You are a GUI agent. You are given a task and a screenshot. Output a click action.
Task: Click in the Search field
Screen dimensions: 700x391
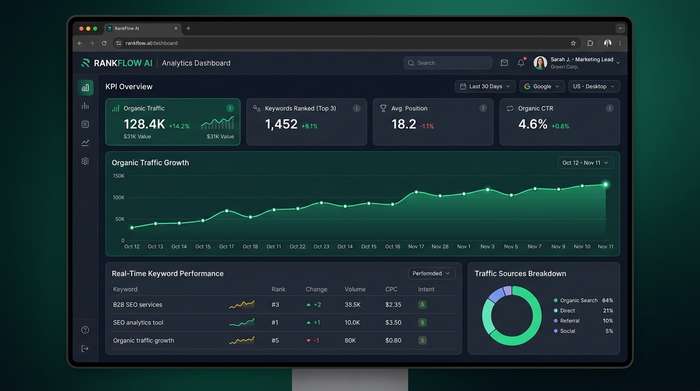point(448,63)
